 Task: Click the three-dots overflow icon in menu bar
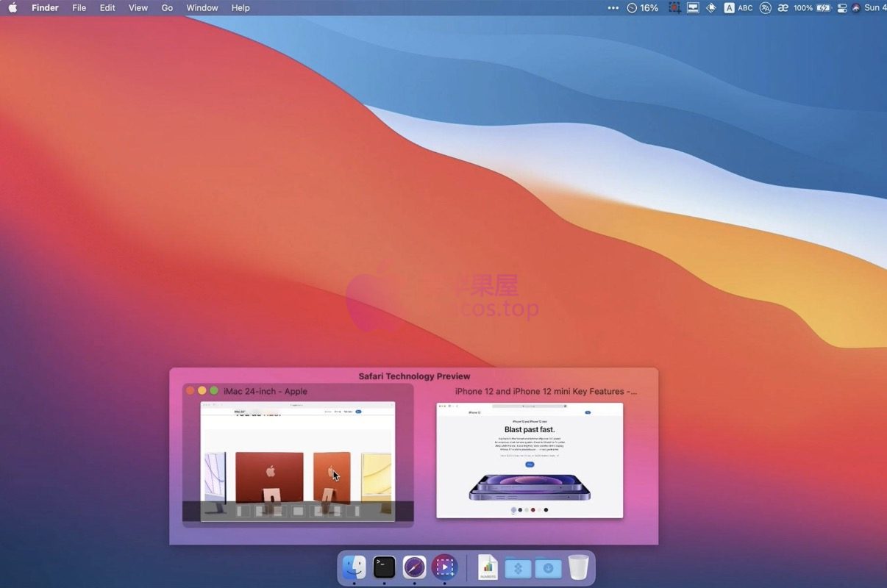coord(613,7)
